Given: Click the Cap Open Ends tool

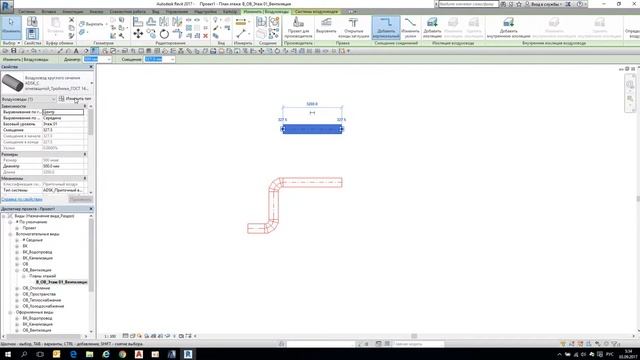Looking at the screenshot, I should tap(353, 27).
